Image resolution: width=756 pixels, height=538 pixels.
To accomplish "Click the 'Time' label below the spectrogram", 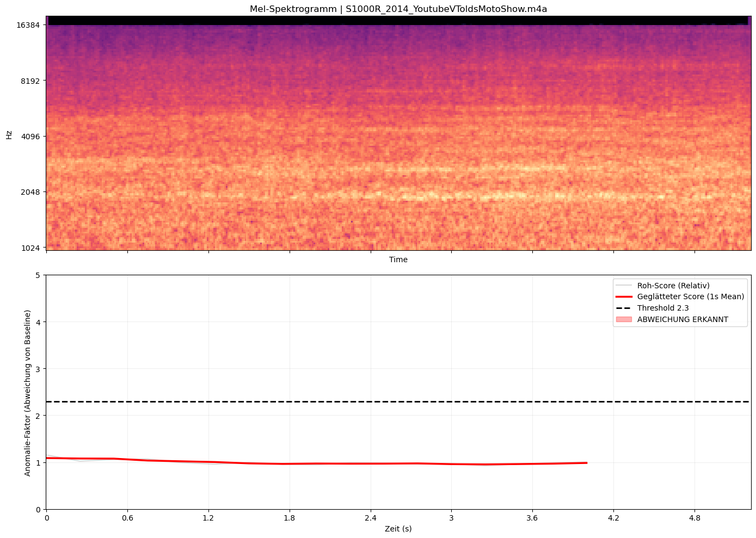I will [x=398, y=260].
